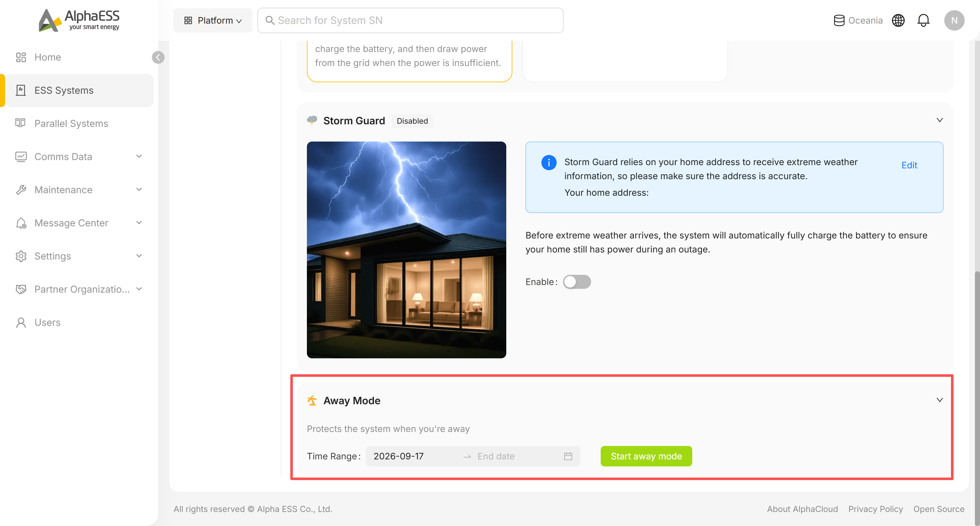This screenshot has width=980, height=526.
Task: Open Parallel Systems page
Action: point(79,123)
